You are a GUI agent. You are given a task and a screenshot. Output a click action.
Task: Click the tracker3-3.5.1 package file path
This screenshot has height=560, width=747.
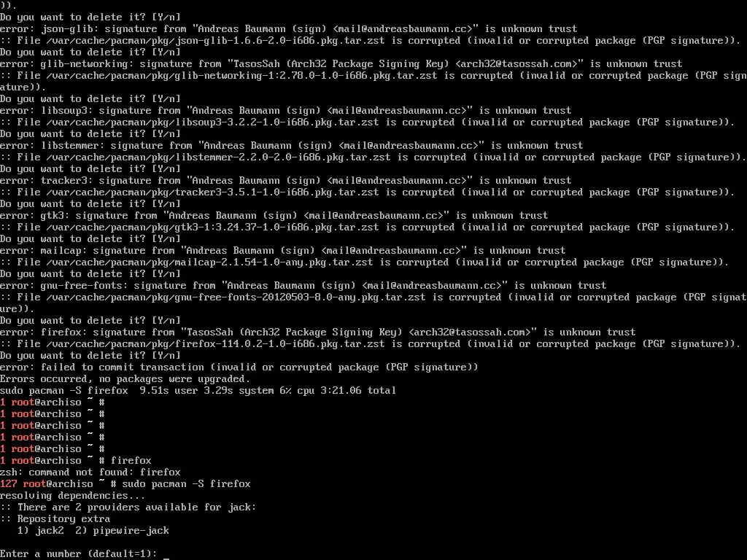coord(212,192)
